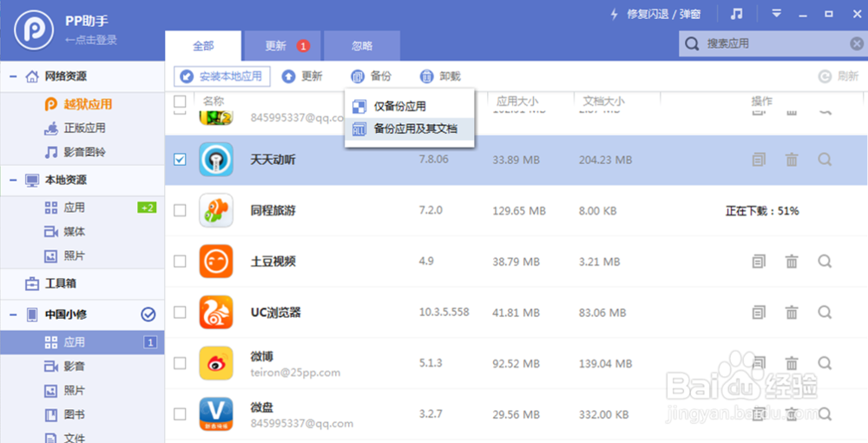Screen dimensions: 868x443
Task: Collapse the 网络资源 sidebar section
Action: pos(13,76)
